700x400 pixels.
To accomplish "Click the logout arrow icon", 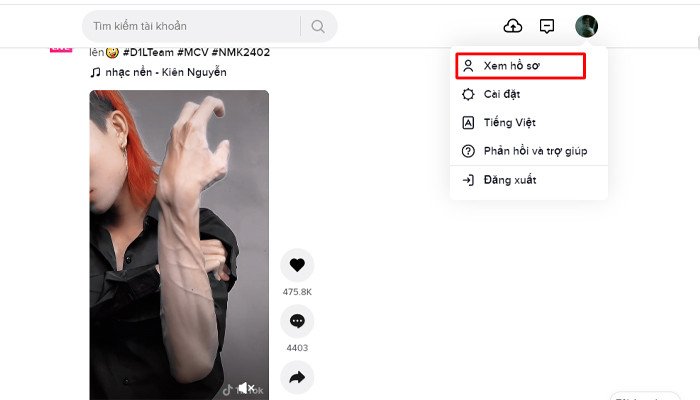I will coord(468,180).
